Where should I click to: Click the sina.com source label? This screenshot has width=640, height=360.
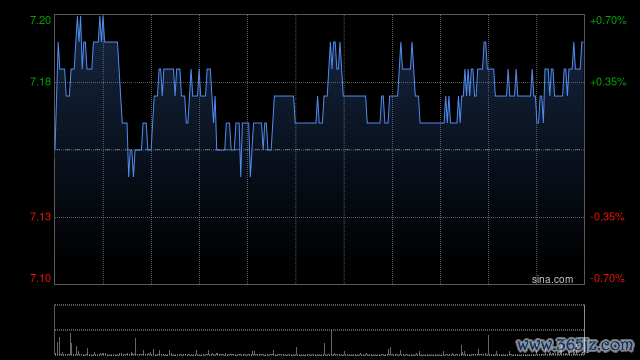click(552, 280)
